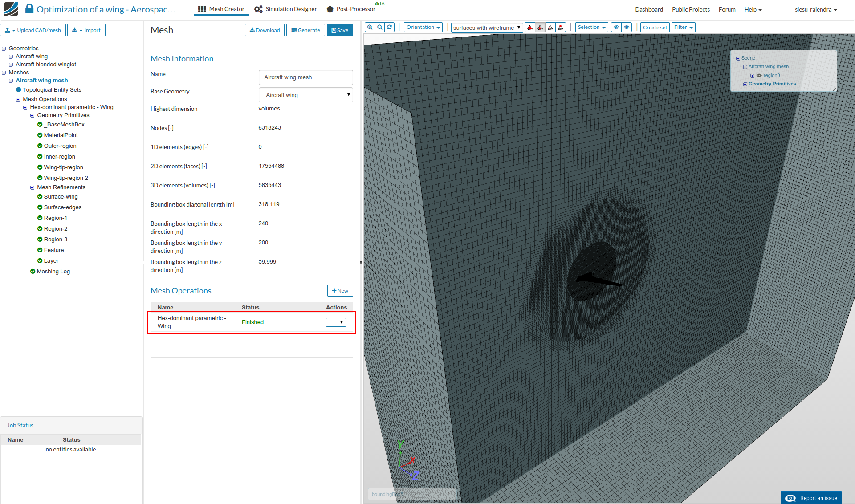Open the render mode dropdown 'surfaces with wireframe'
Screen dimensions: 855x504
[487, 28]
